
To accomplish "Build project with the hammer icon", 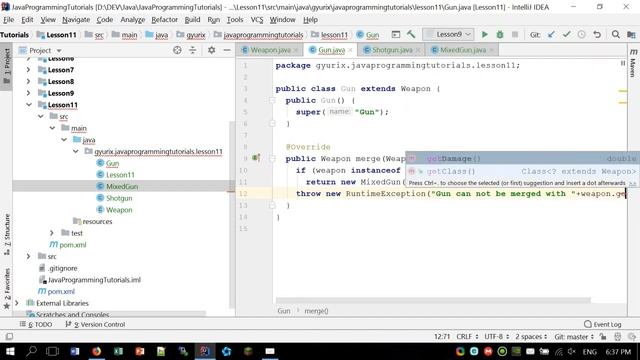I will pyautogui.click(x=411, y=35).
